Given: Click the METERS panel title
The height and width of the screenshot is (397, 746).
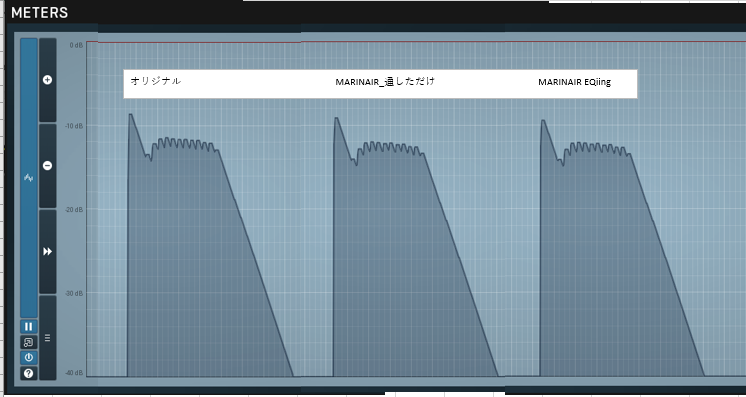Looking at the screenshot, I should click(39, 13).
